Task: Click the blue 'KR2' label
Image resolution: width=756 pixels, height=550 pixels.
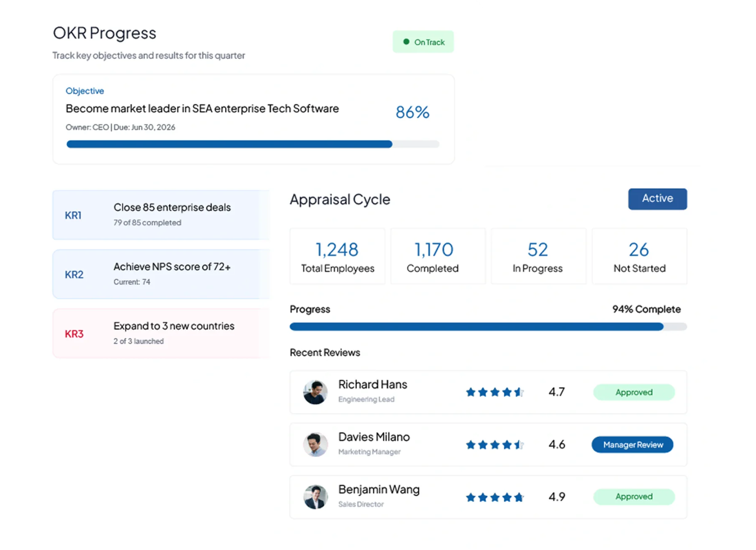Action: pos(74,275)
